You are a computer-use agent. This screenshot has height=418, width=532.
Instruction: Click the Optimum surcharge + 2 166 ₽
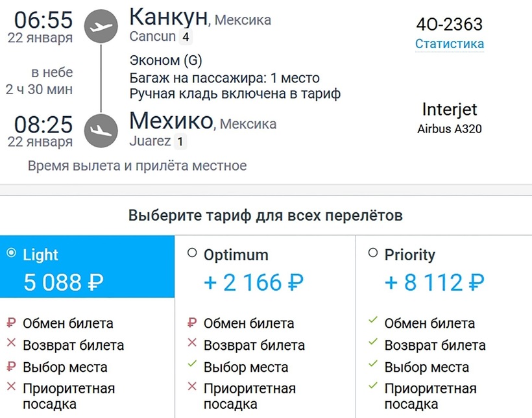pos(254,282)
